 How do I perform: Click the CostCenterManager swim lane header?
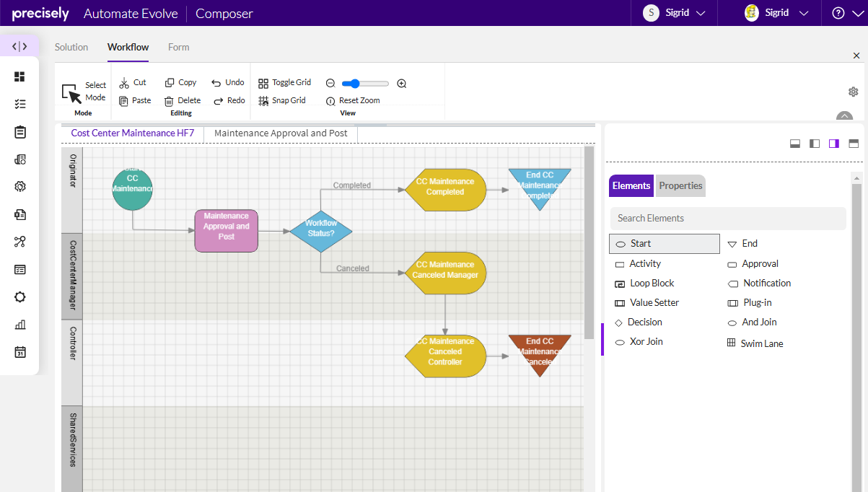click(x=72, y=276)
